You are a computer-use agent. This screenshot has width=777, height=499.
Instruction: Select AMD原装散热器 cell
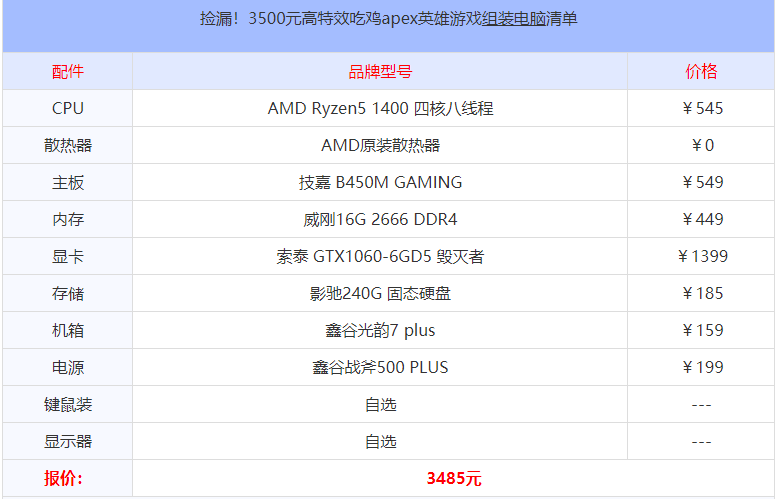click(380, 145)
